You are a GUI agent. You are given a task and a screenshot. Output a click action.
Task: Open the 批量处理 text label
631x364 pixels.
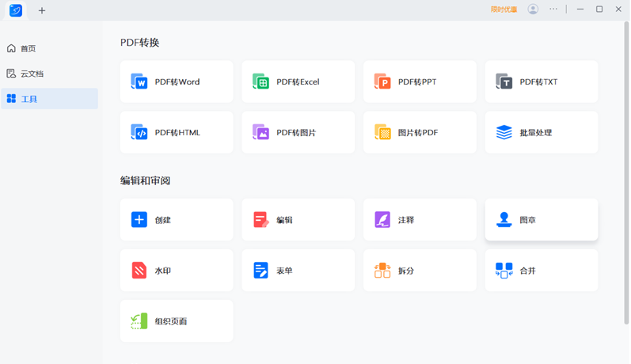(536, 132)
